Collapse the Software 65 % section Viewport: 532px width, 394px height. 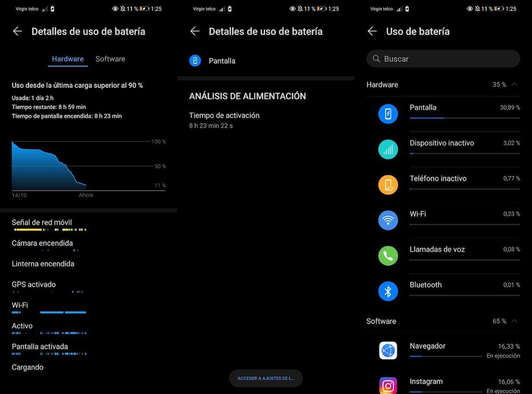coord(514,321)
